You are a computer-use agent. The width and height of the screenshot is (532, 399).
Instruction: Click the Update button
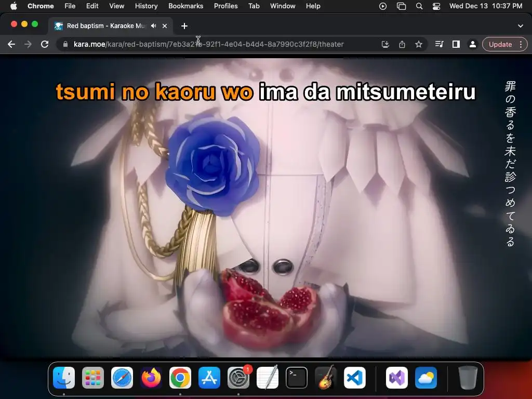[500, 45]
